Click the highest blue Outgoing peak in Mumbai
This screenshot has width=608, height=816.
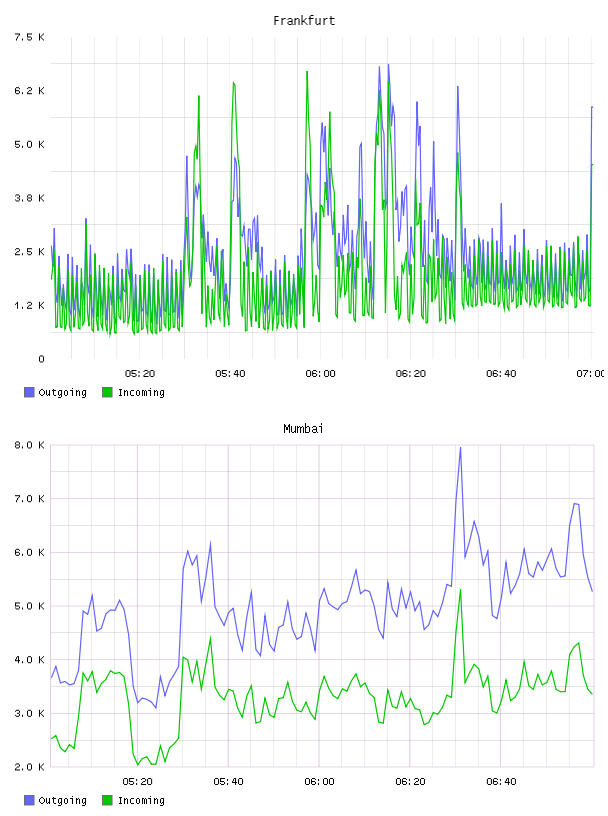coord(460,448)
